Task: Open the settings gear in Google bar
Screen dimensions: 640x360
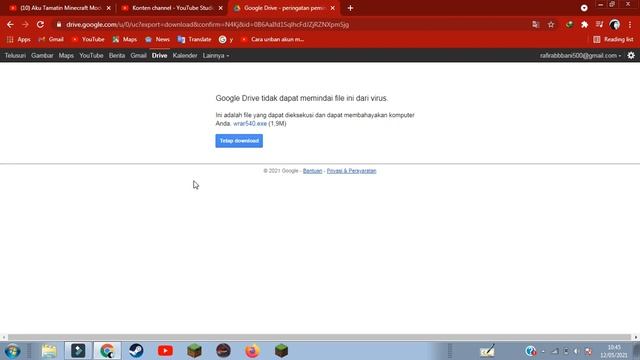Action: pos(631,56)
